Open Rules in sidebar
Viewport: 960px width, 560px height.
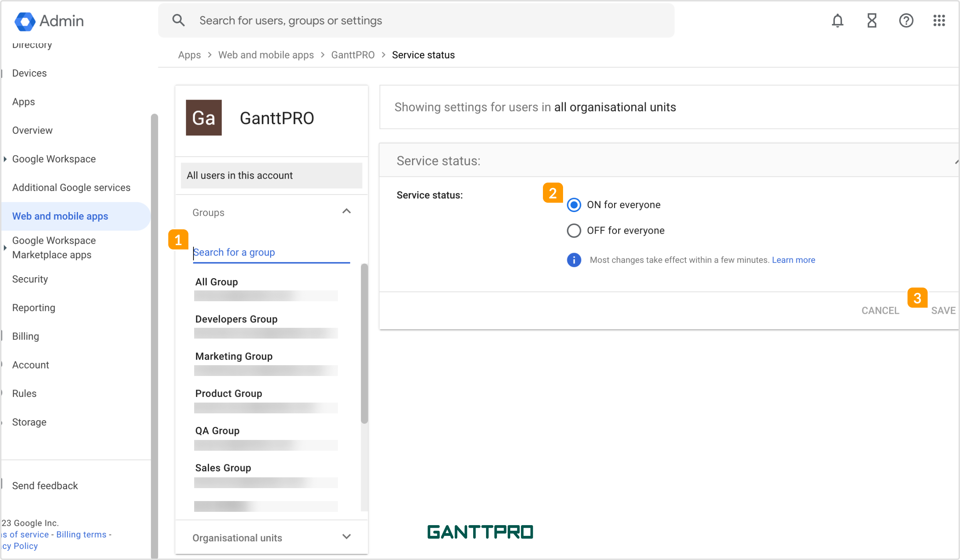click(24, 394)
